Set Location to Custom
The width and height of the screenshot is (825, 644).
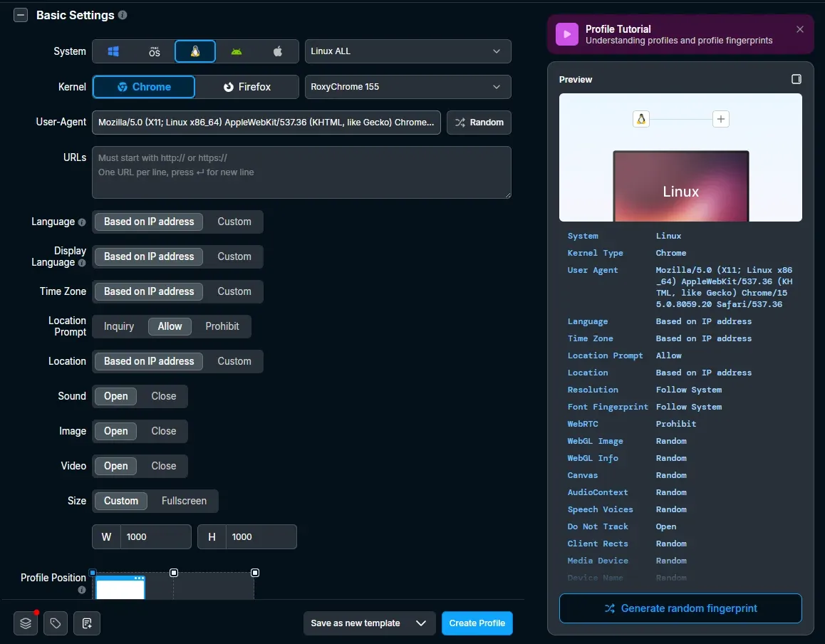tap(234, 361)
